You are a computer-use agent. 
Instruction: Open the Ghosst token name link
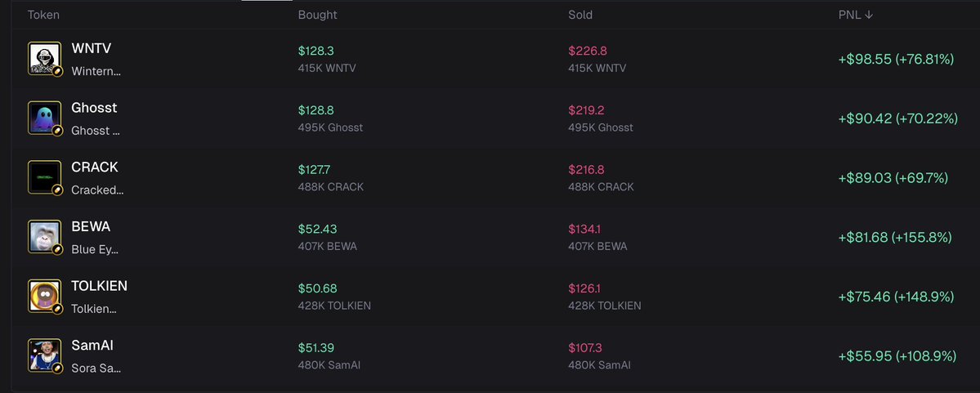pos(94,108)
